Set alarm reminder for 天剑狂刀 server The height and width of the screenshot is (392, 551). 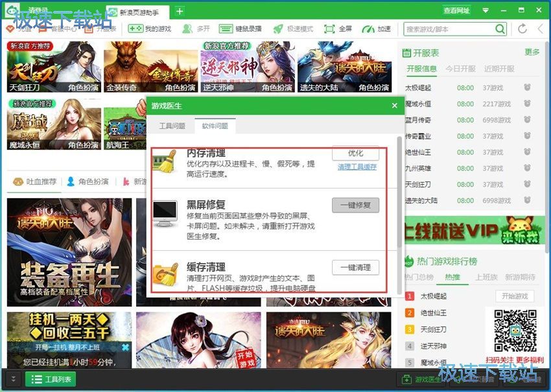[x=527, y=184]
